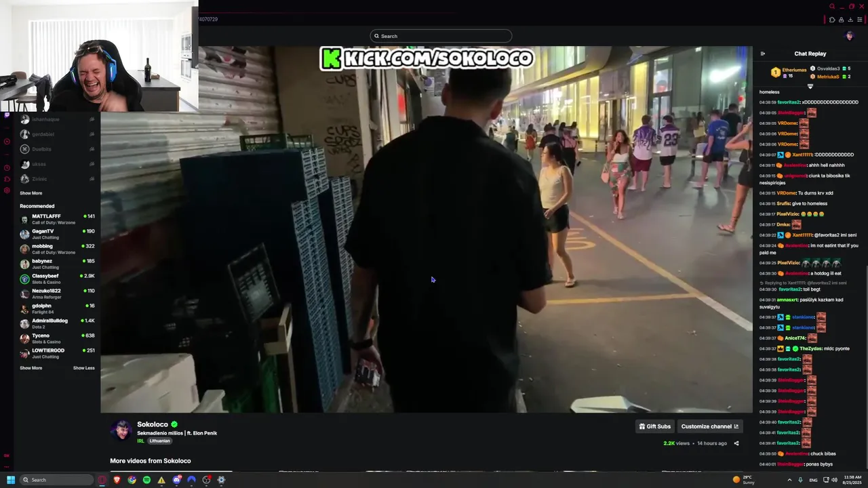Click the microphone icon in system tray

click(801, 480)
